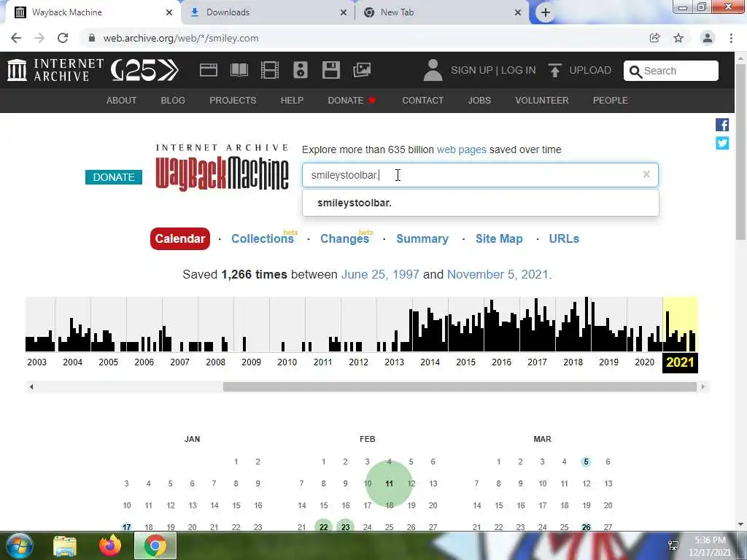This screenshot has width=747, height=560.
Task: Open Windows Start menu
Action: (19, 545)
